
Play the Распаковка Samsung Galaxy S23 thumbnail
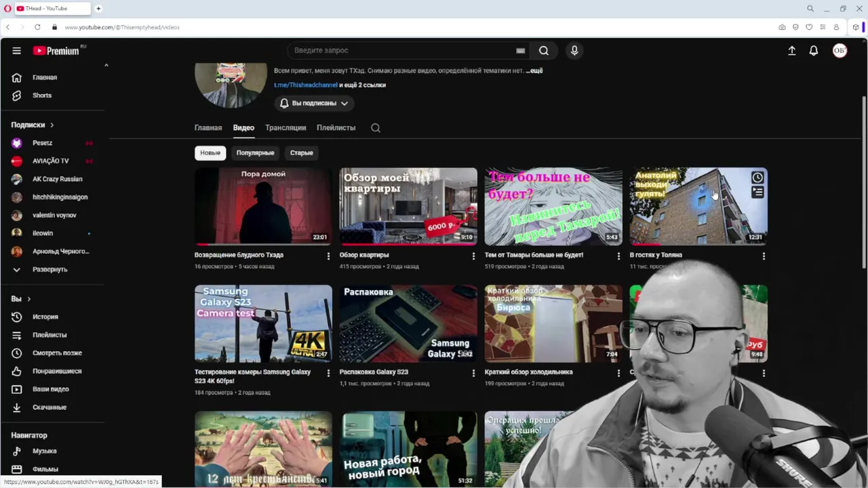coord(408,323)
